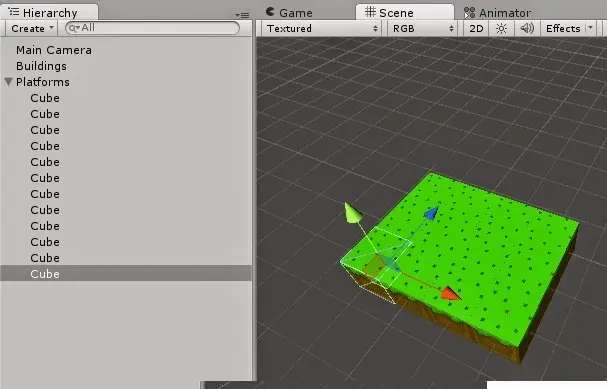Open the Hierarchy panel options menu icon
This screenshot has width=607, height=389.
242,15
